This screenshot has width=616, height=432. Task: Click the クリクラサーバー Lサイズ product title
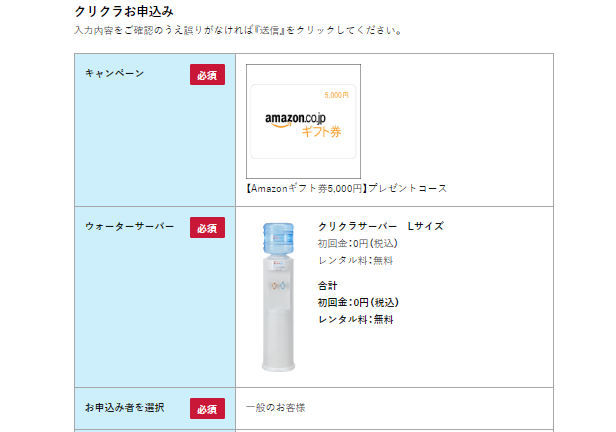[380, 226]
